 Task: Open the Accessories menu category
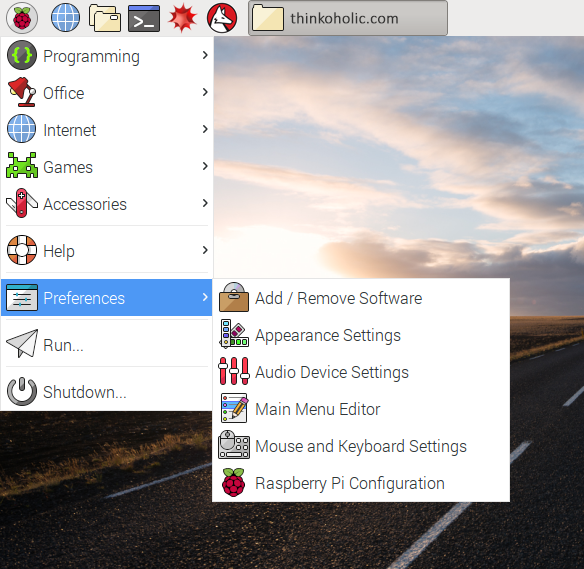pyautogui.click(x=107, y=204)
